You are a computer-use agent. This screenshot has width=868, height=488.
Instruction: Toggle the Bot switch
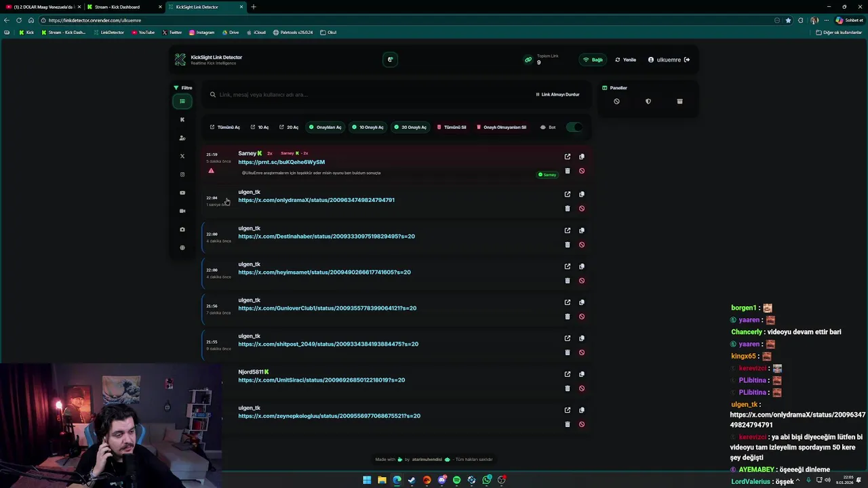(574, 127)
